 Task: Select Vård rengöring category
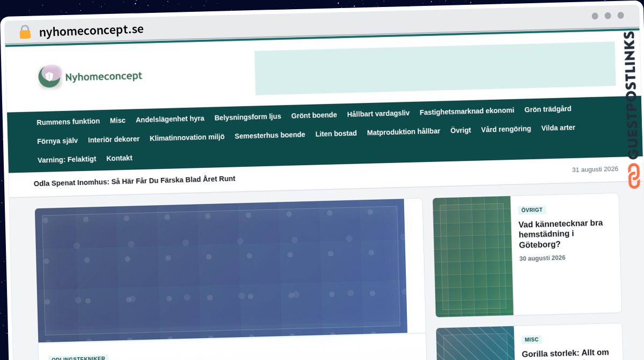coord(506,129)
